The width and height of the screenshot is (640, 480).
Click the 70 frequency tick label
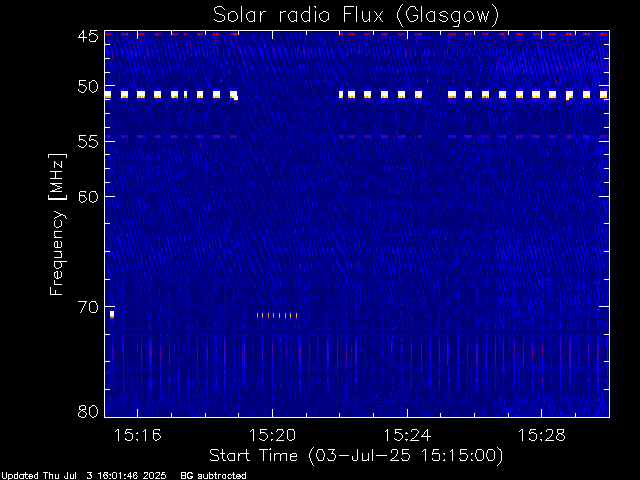[x=88, y=307]
